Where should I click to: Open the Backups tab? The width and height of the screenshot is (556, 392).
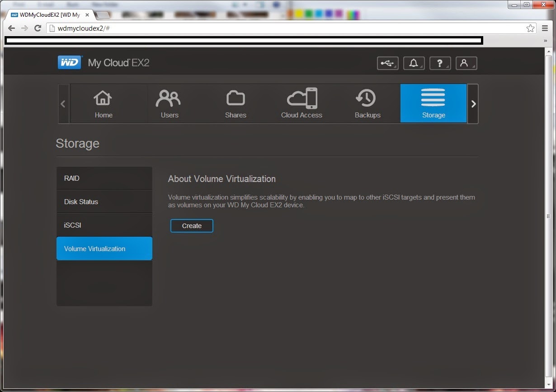tap(368, 103)
